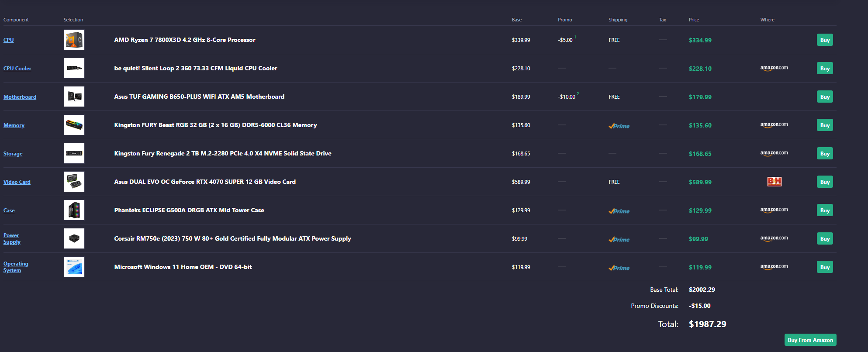This screenshot has height=352, width=868.
Task: Open the CPU component link
Action: (9, 40)
